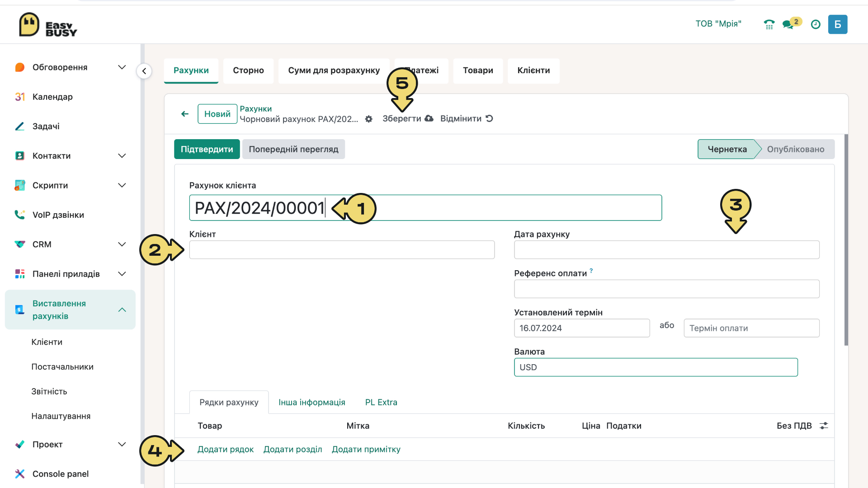Select the Чернетка status stage
The image size is (868, 488).
point(727,149)
